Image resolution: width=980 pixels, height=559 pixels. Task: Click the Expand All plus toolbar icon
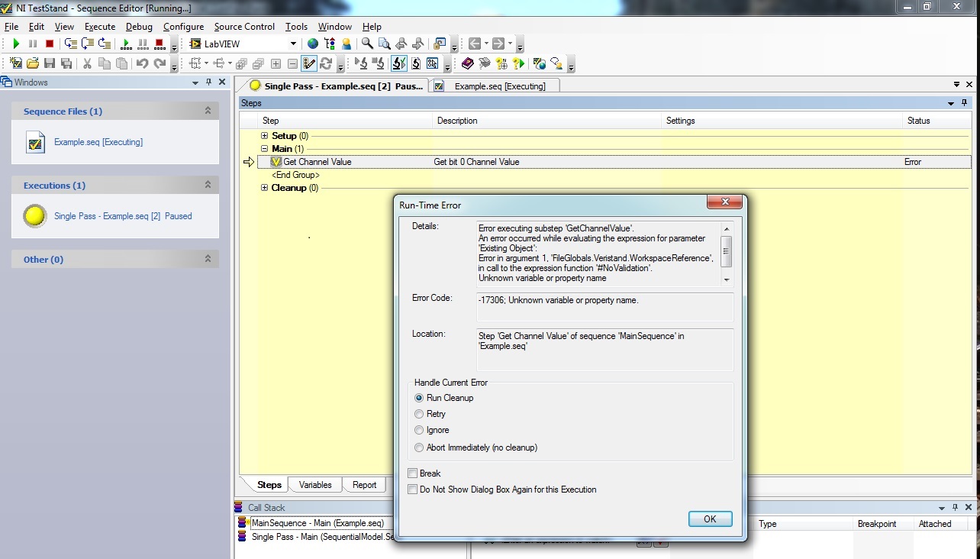point(276,64)
